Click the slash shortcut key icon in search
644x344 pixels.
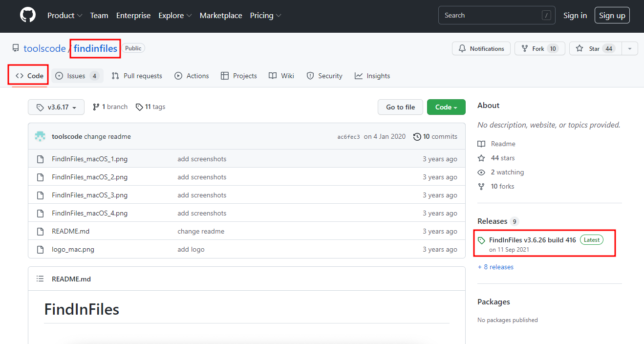[x=546, y=16]
